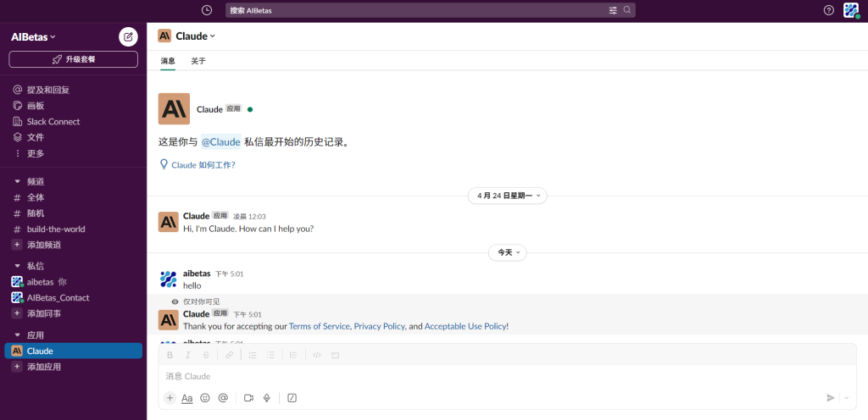Image resolution: width=868 pixels, height=420 pixels.
Task: Compose a new message with pencil icon
Action: click(x=129, y=37)
